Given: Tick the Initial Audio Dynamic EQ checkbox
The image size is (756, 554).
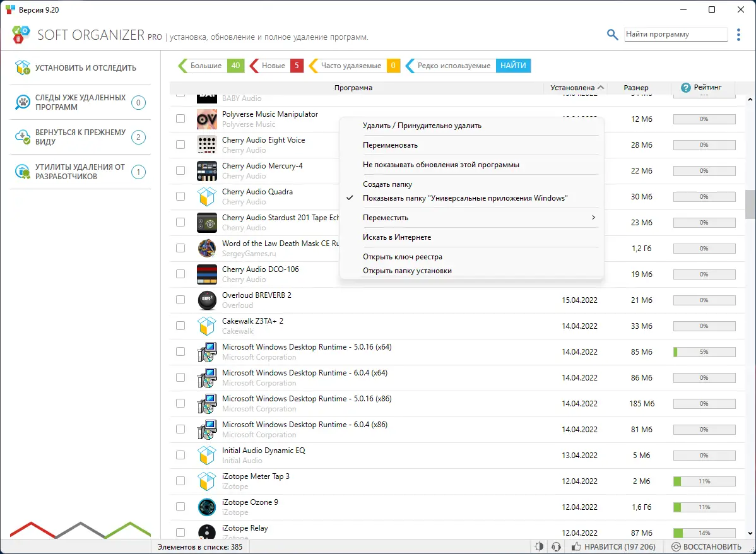Looking at the screenshot, I should [180, 455].
